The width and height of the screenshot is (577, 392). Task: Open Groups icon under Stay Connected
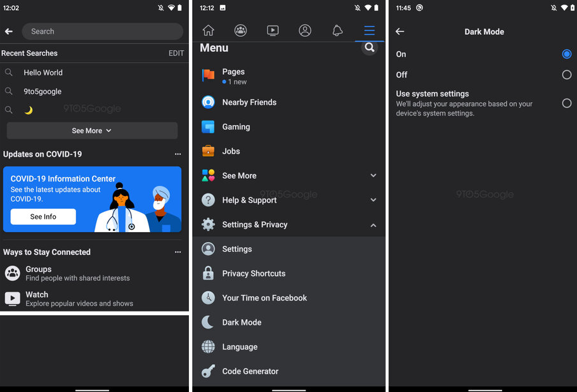coord(13,273)
